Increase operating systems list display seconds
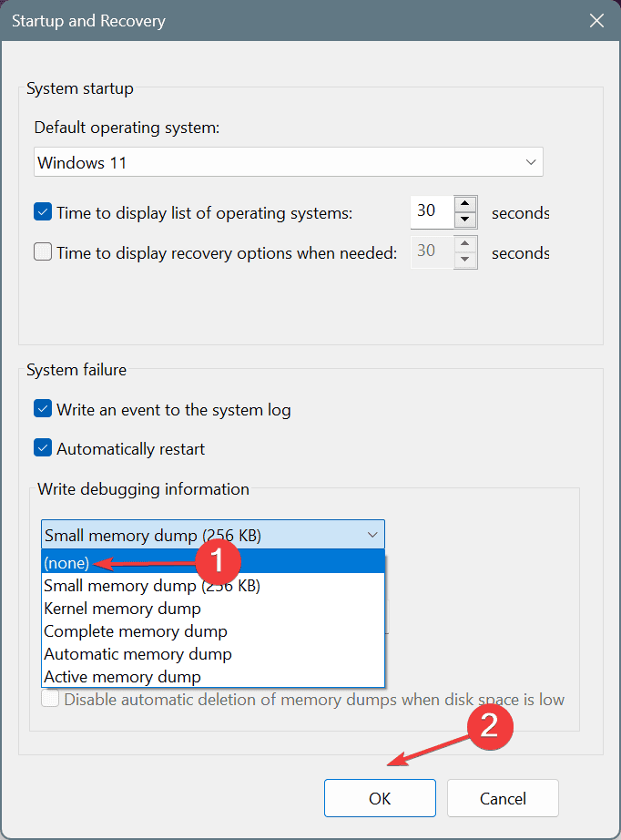Image resolution: width=621 pixels, height=840 pixels. 464,203
